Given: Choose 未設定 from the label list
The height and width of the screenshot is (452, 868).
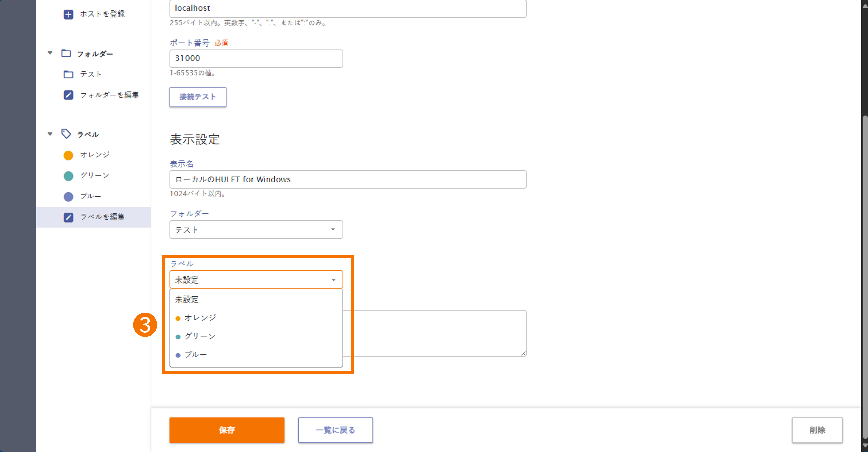Looking at the screenshot, I should coord(187,299).
